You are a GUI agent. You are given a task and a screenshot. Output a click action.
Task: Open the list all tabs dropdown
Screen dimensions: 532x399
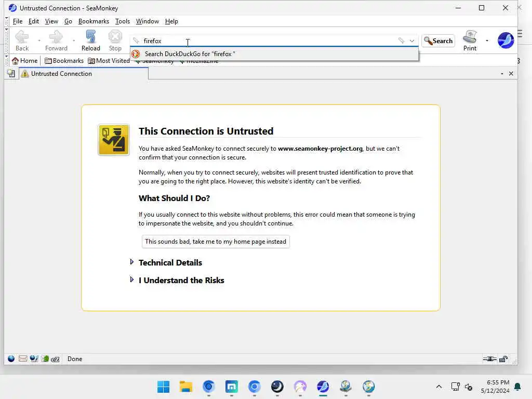(x=502, y=74)
